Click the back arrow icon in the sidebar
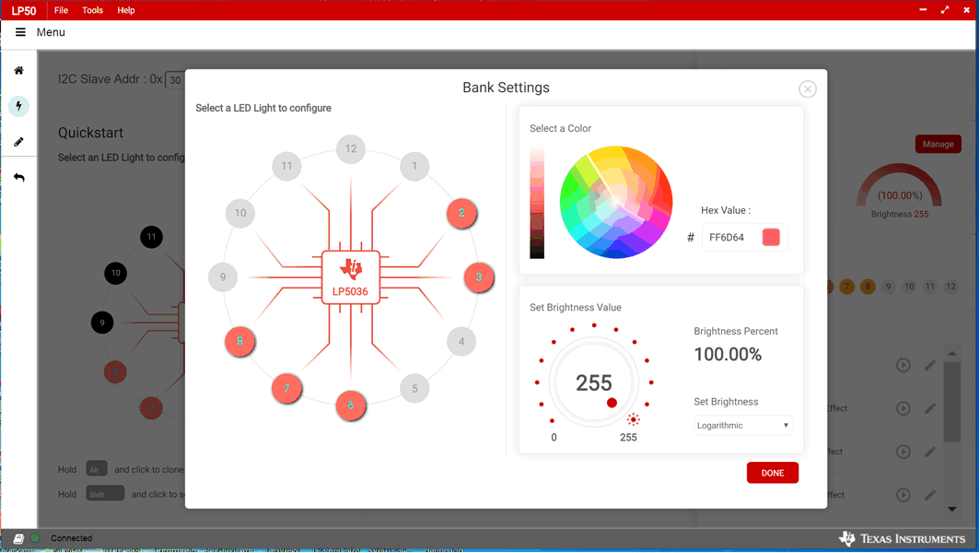The width and height of the screenshot is (980, 553). (x=18, y=177)
